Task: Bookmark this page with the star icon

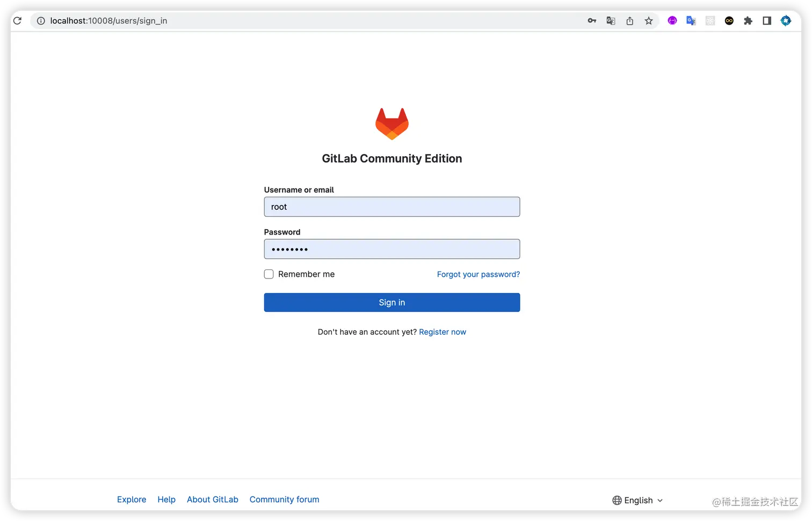Action: tap(649, 21)
